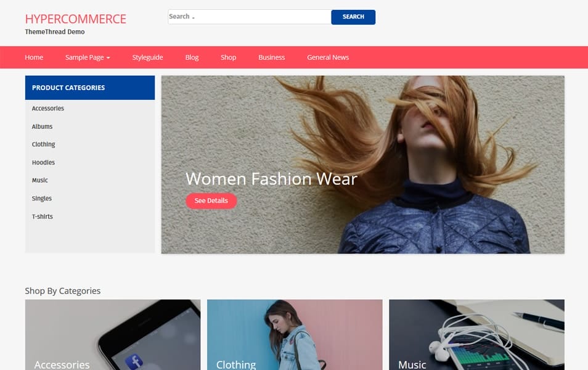Go to the Styleguide page

147,57
